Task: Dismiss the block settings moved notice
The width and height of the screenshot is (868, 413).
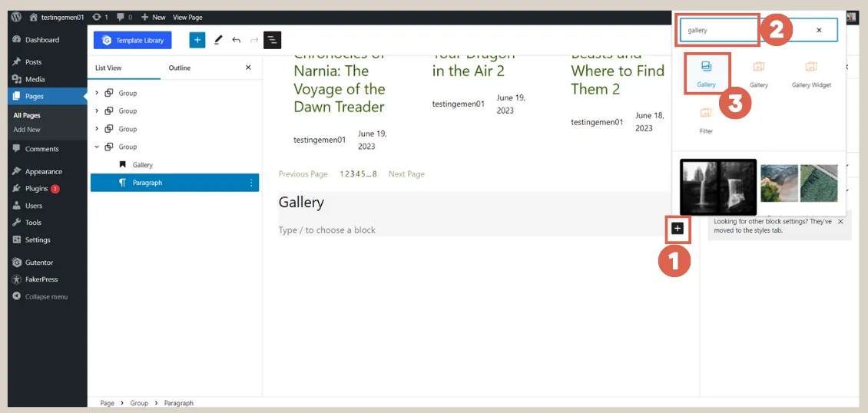Action: [x=840, y=222]
